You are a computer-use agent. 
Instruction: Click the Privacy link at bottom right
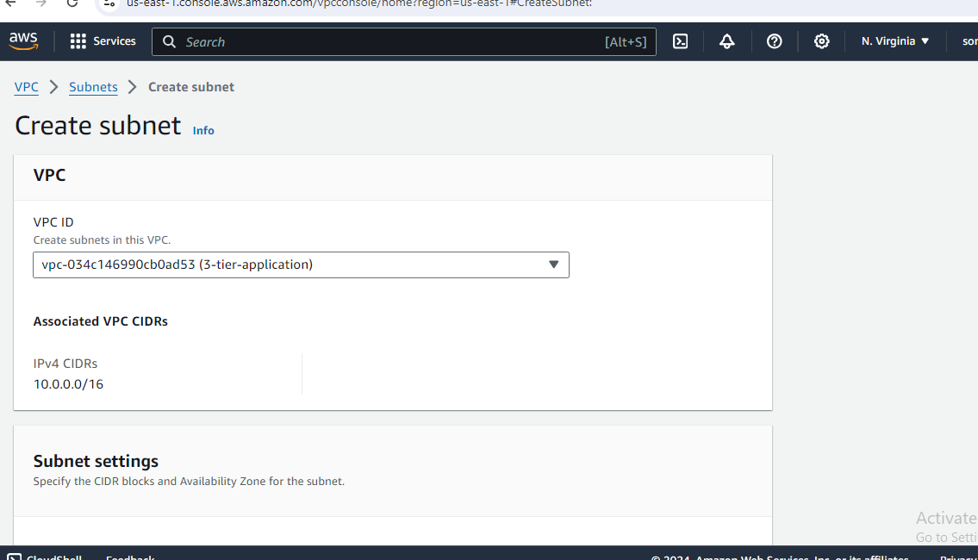(960, 557)
